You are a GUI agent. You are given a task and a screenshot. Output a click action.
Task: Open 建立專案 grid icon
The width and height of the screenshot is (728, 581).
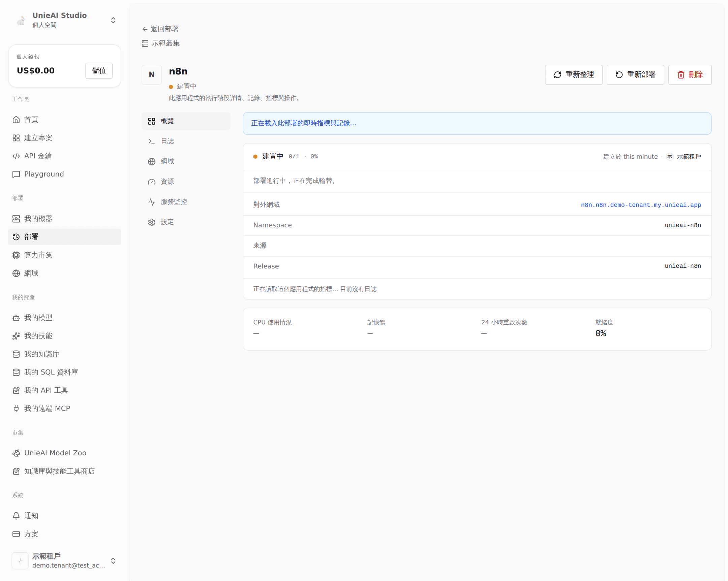point(16,138)
